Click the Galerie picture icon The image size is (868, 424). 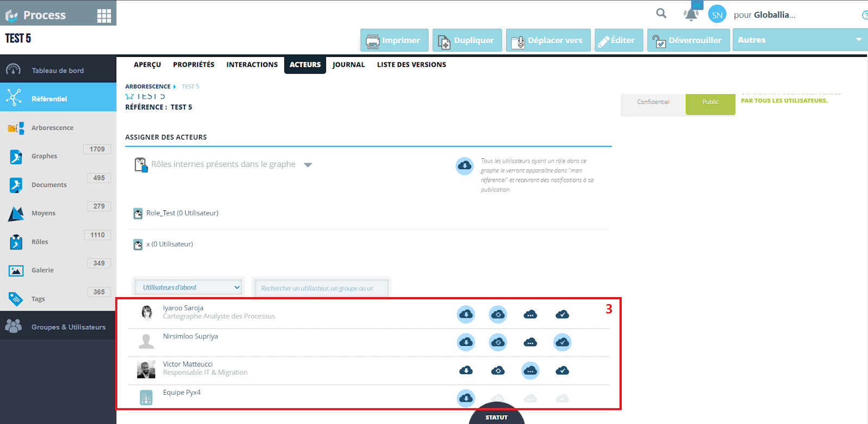[x=16, y=271]
